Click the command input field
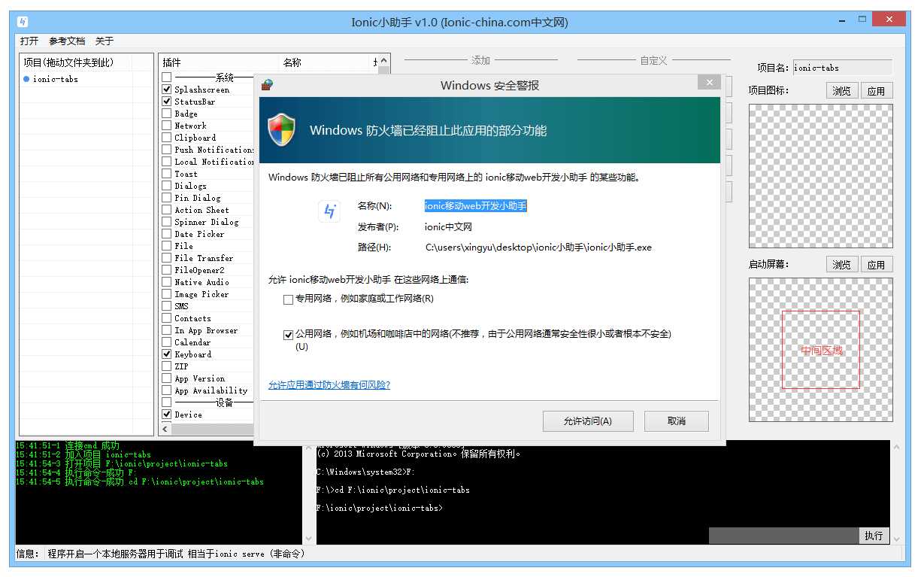The image size is (924, 577). (x=783, y=536)
